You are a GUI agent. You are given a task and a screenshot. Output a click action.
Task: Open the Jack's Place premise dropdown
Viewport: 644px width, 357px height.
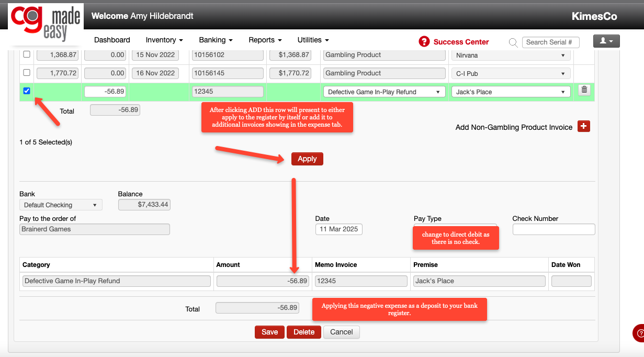(511, 92)
